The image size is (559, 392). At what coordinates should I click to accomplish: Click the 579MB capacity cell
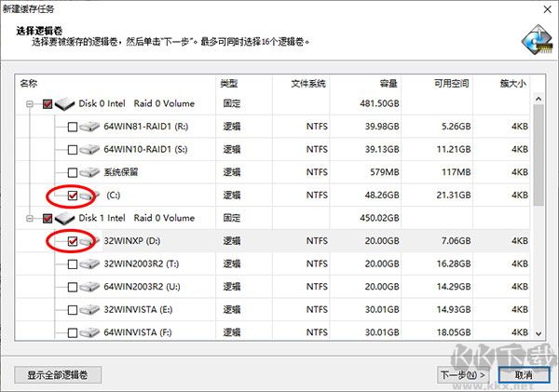(384, 172)
